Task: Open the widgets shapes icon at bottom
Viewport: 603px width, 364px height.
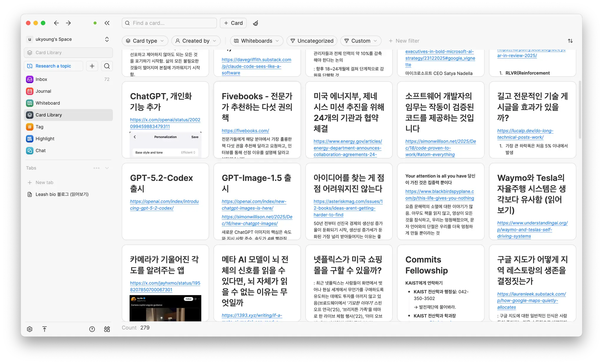Action: pos(107,329)
